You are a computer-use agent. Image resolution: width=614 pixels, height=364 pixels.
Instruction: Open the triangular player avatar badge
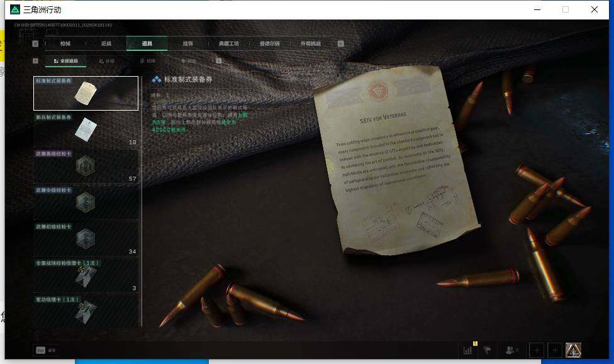coord(573,350)
